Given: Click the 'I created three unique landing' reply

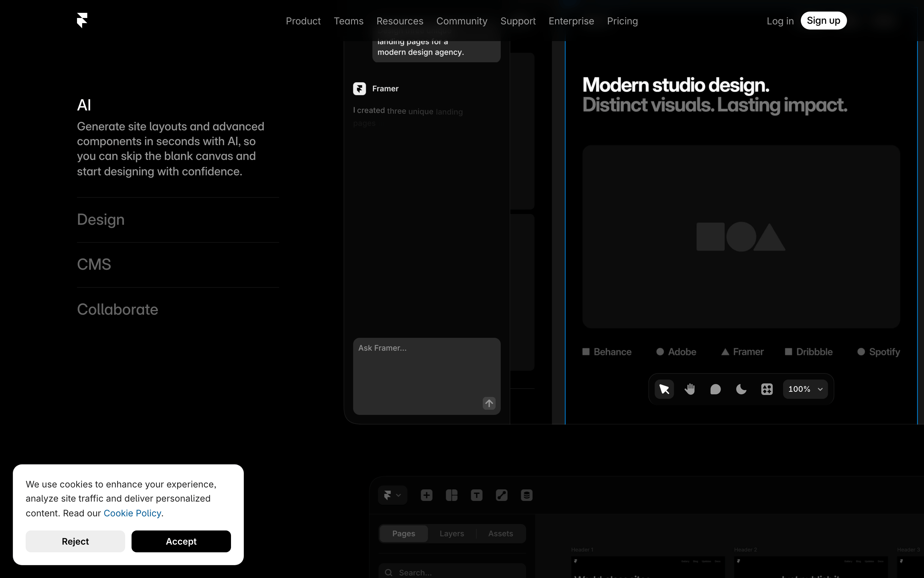Looking at the screenshot, I should 408,111.
